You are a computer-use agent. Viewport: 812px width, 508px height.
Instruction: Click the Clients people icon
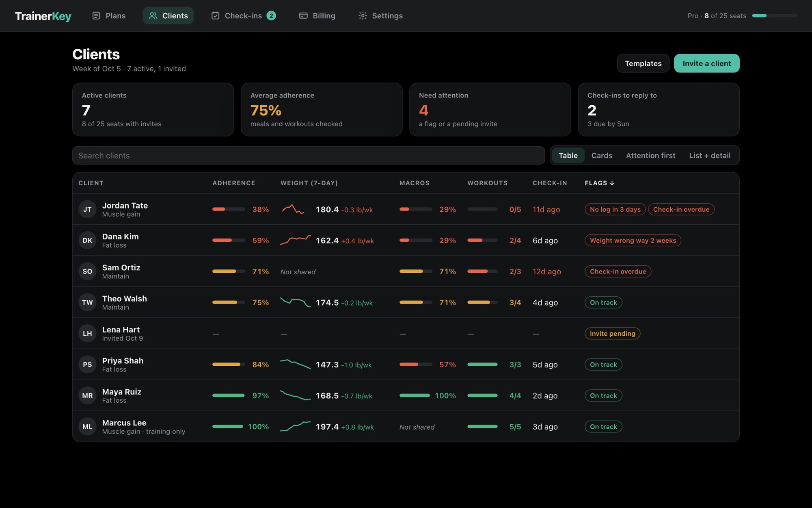tap(153, 16)
